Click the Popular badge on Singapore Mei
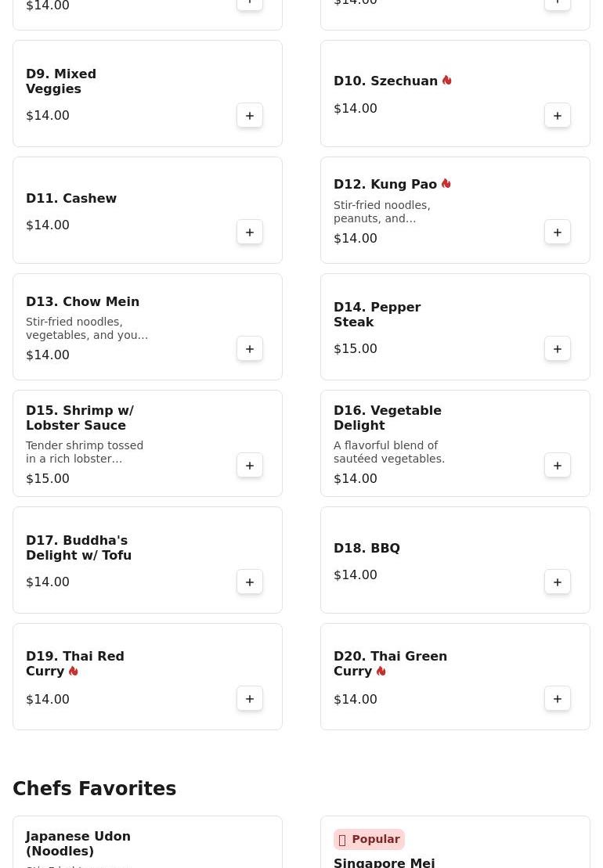The image size is (603, 868). click(x=370, y=839)
